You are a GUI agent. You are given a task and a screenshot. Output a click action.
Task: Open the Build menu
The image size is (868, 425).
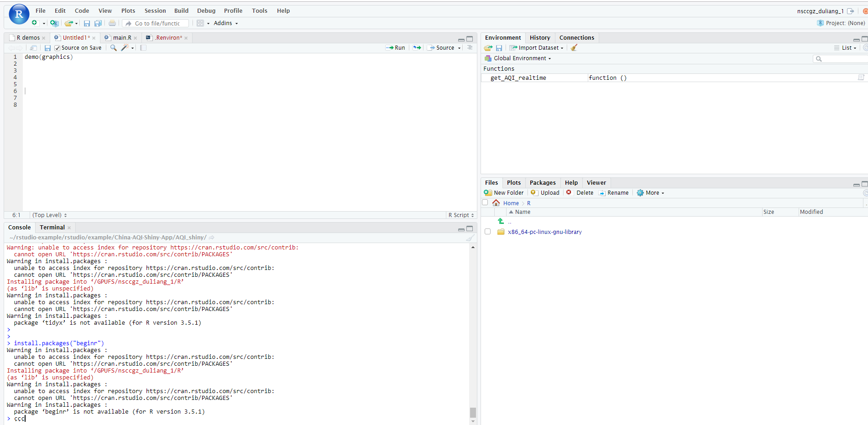181,11
